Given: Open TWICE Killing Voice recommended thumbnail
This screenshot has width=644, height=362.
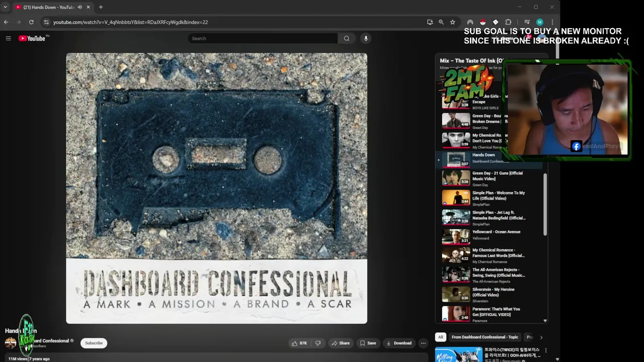Looking at the screenshot, I should click(x=458, y=354).
